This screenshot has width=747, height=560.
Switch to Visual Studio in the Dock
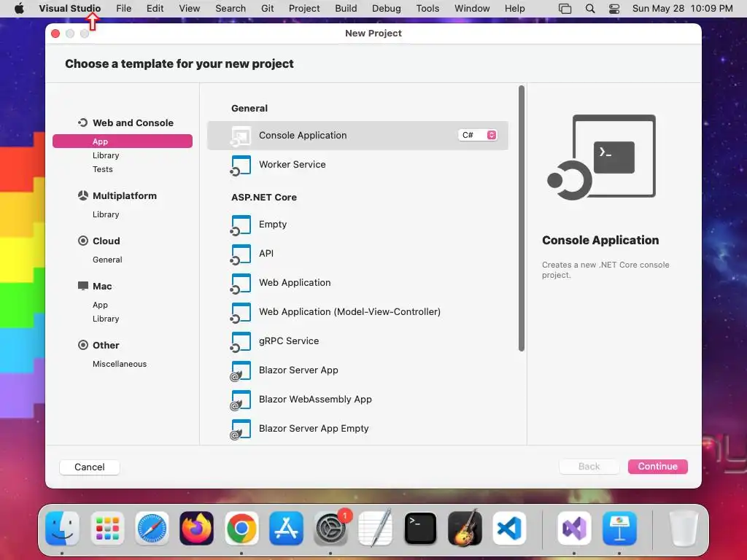point(574,528)
